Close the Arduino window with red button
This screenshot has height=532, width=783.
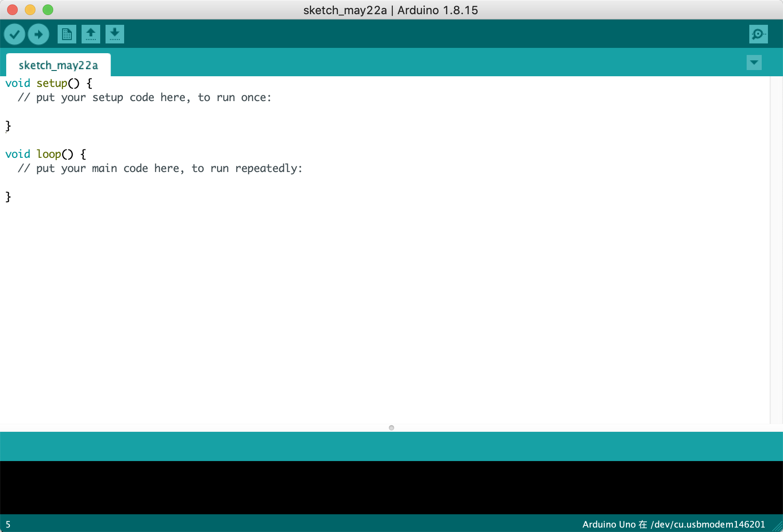click(x=12, y=10)
